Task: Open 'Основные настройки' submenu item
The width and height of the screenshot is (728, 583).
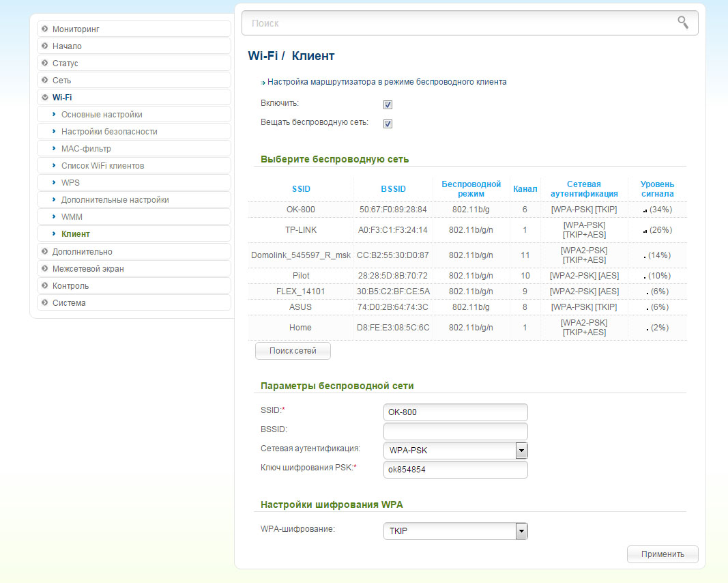Action: point(102,115)
